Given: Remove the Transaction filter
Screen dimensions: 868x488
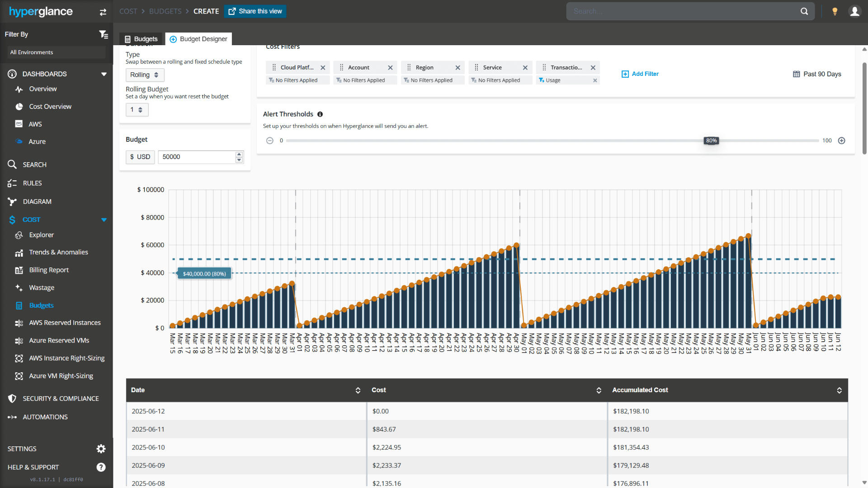Looking at the screenshot, I should pos(593,68).
